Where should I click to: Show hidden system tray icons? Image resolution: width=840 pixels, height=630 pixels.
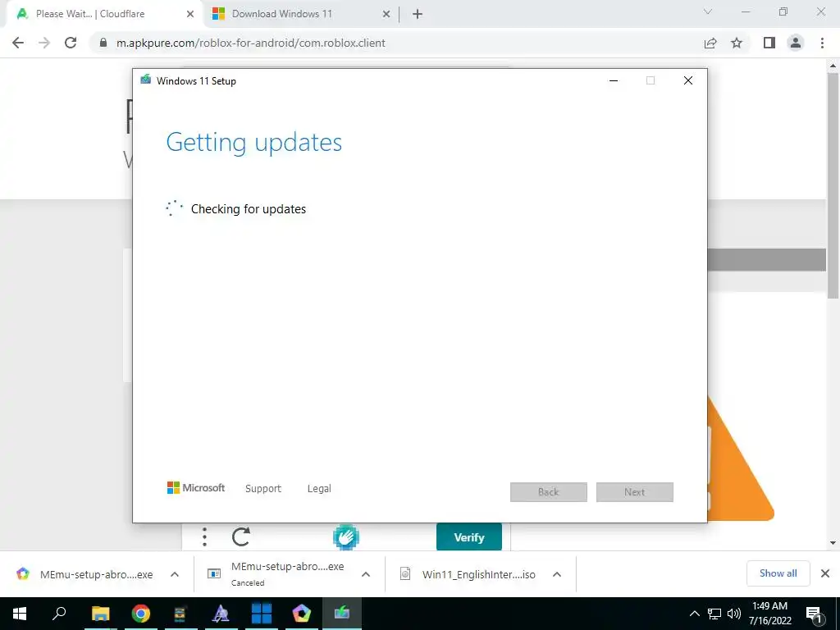[x=694, y=614]
